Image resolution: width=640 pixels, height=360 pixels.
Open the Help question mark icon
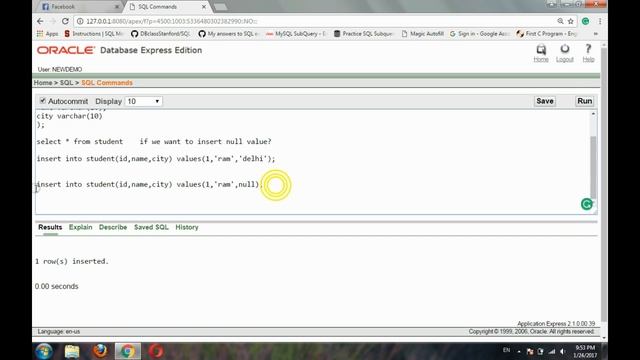click(x=588, y=50)
